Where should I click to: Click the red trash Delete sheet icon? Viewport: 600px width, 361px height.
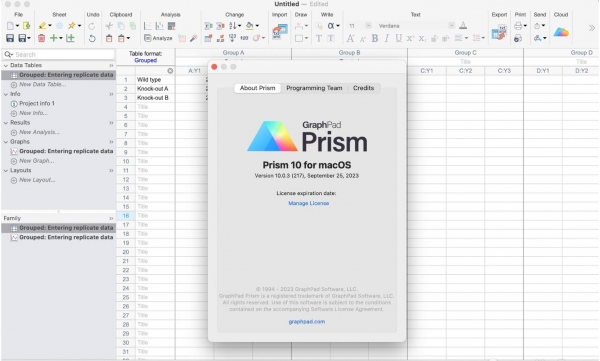41,38
